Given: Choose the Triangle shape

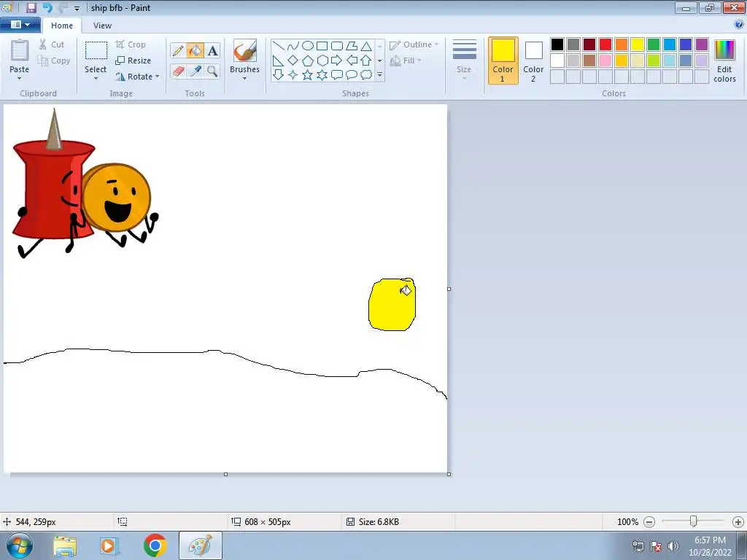Looking at the screenshot, I should click(x=366, y=46).
